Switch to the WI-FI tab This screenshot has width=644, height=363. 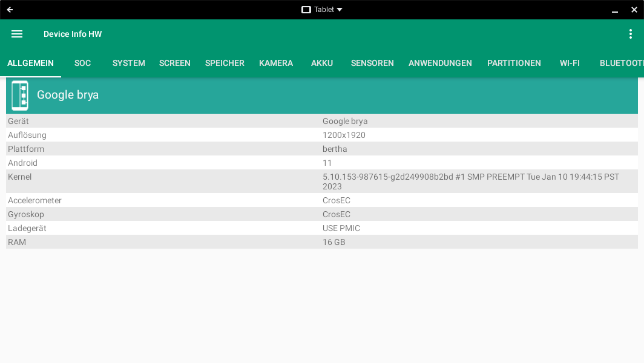pyautogui.click(x=570, y=64)
